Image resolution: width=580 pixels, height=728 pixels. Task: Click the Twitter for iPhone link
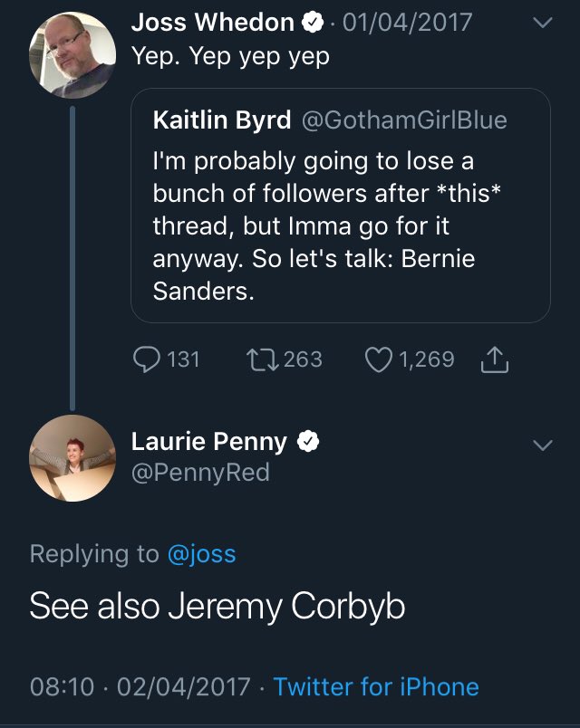pos(375,686)
